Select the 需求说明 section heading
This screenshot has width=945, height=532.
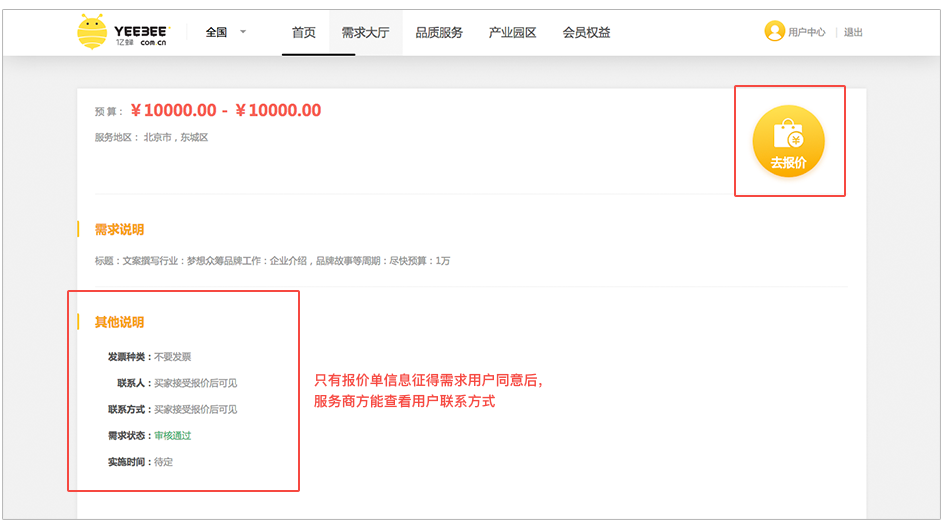(x=119, y=230)
